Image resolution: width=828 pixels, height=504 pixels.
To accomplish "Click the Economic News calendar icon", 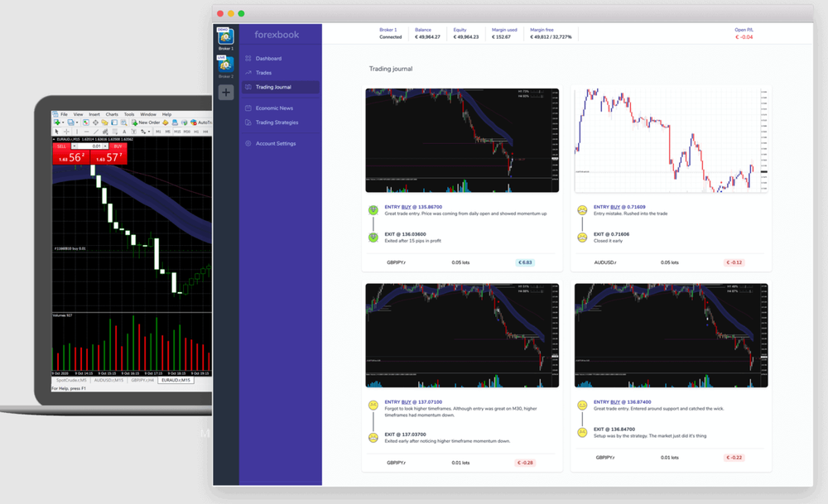I will [248, 108].
